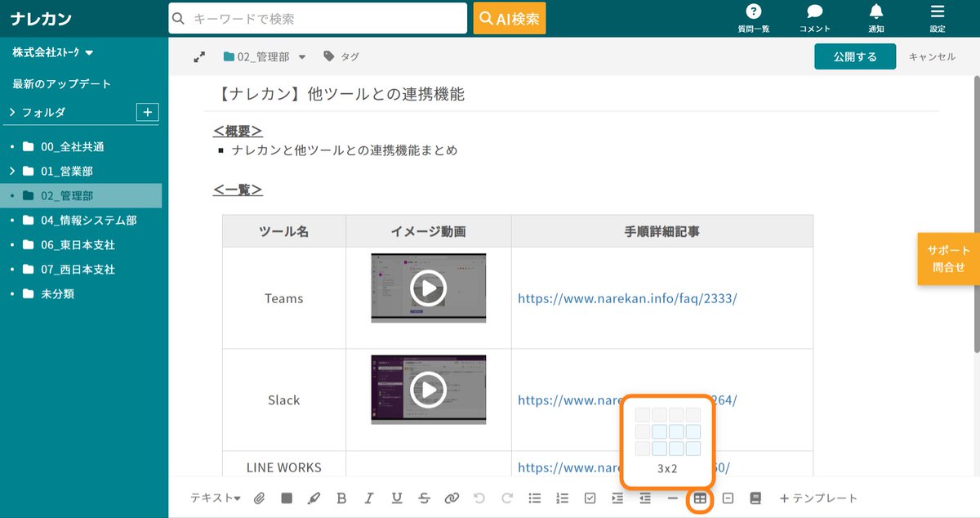Insert a numbered list

[x=562, y=498]
